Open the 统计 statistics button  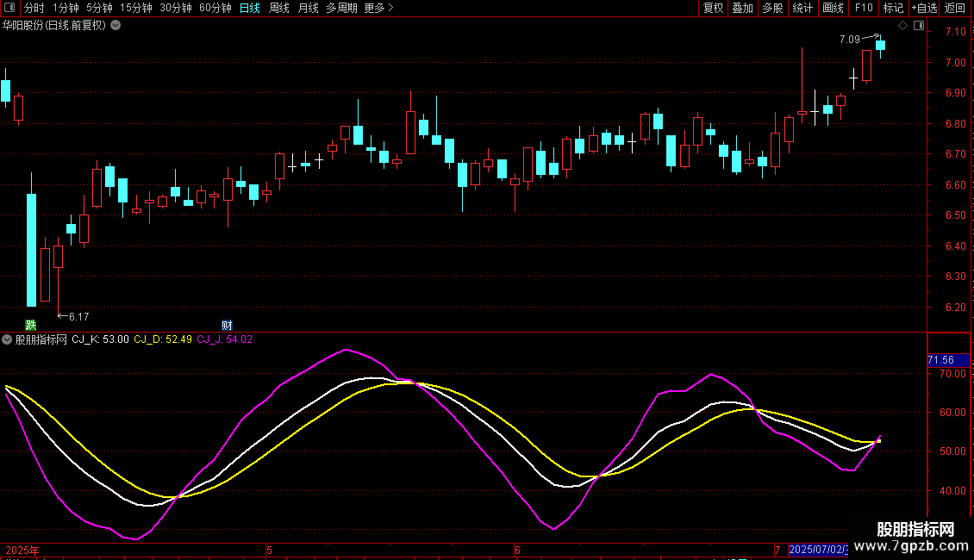tap(802, 8)
